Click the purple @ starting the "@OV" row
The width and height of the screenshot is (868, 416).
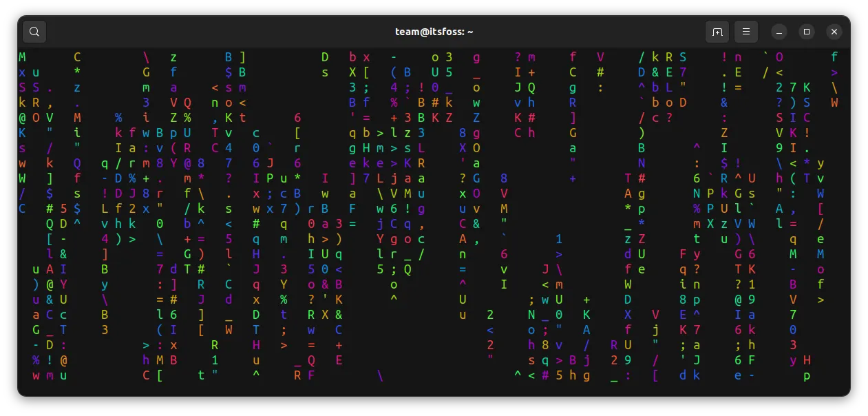[x=21, y=117]
